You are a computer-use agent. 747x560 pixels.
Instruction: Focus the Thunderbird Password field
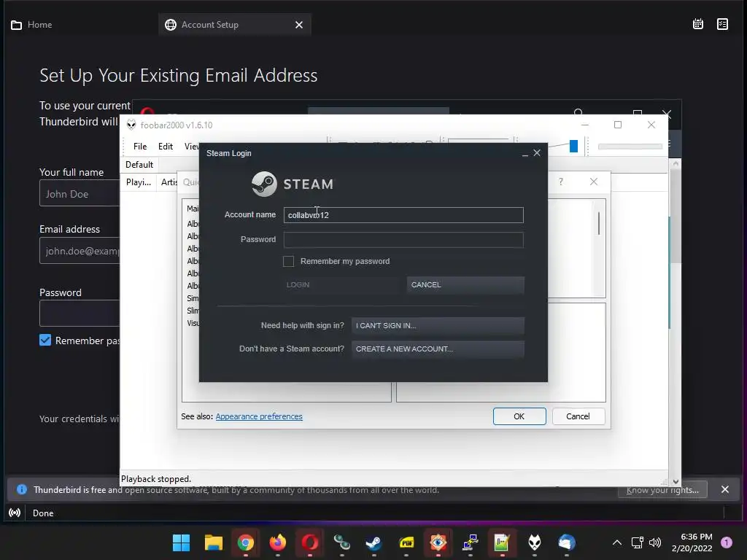coord(80,313)
